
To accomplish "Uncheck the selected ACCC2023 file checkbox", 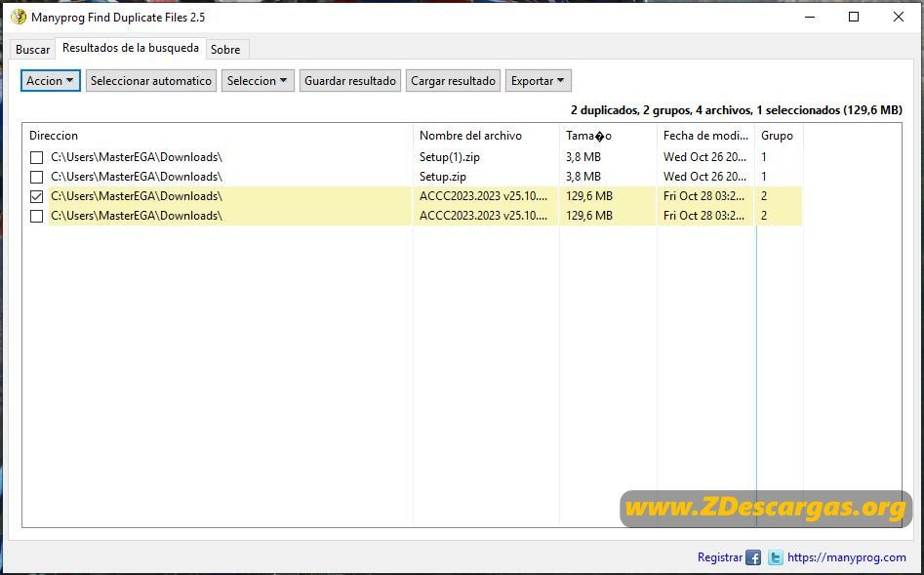I will point(36,196).
